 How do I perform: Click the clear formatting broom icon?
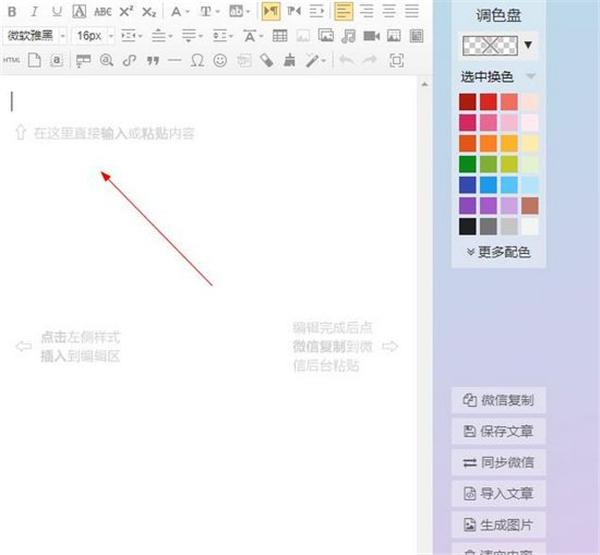click(289, 60)
